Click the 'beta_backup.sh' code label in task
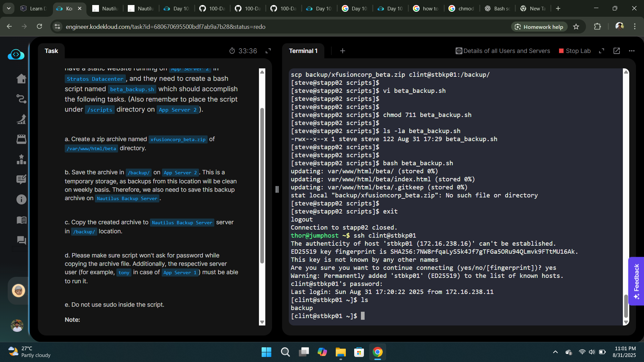The image size is (644, 362). (x=132, y=89)
